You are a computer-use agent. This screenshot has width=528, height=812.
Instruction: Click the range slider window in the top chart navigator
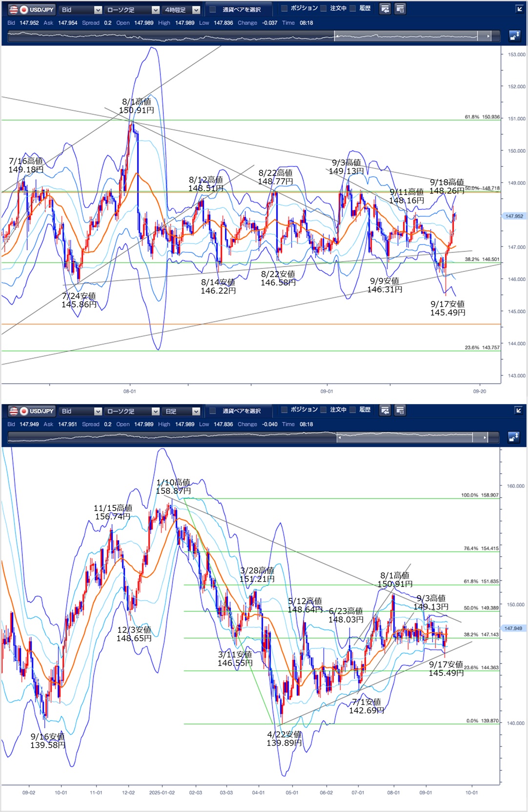[406, 36]
